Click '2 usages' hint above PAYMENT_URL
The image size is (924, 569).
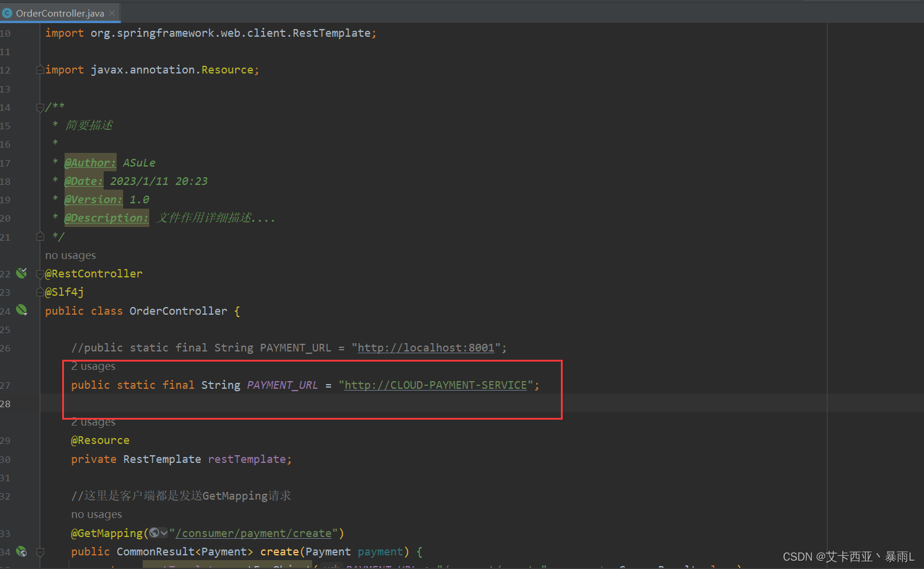94,366
